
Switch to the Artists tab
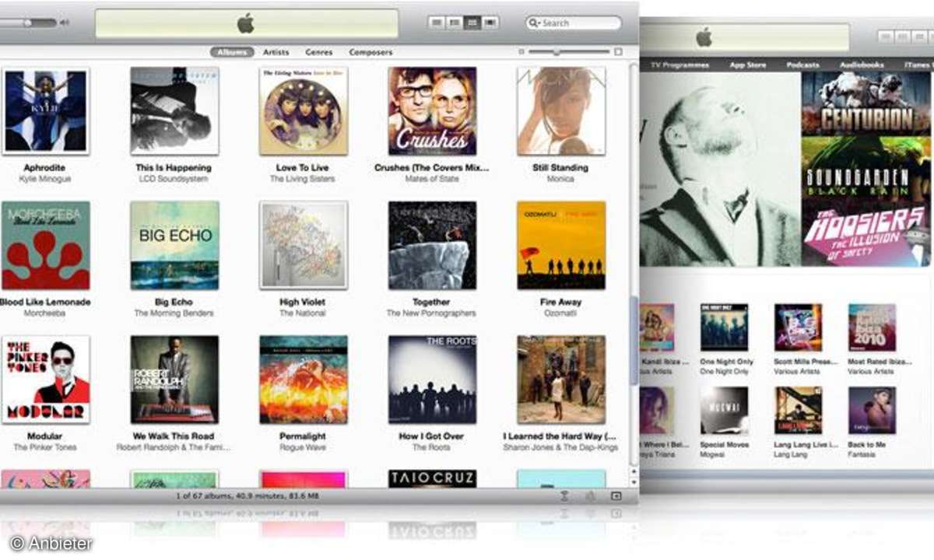coord(276,52)
